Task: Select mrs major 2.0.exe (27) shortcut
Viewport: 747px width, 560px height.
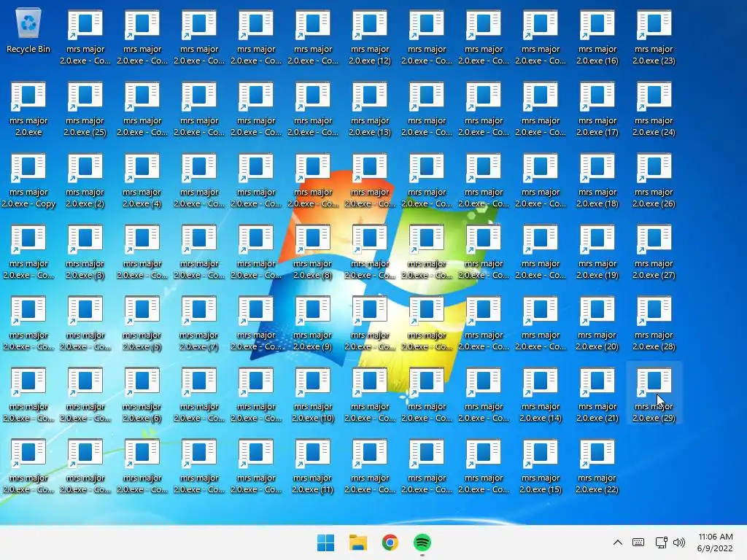Action: point(654,252)
